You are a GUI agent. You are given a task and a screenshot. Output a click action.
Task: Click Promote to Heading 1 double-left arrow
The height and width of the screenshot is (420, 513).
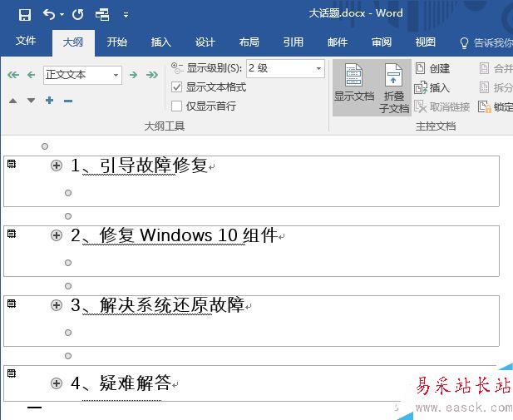point(13,75)
